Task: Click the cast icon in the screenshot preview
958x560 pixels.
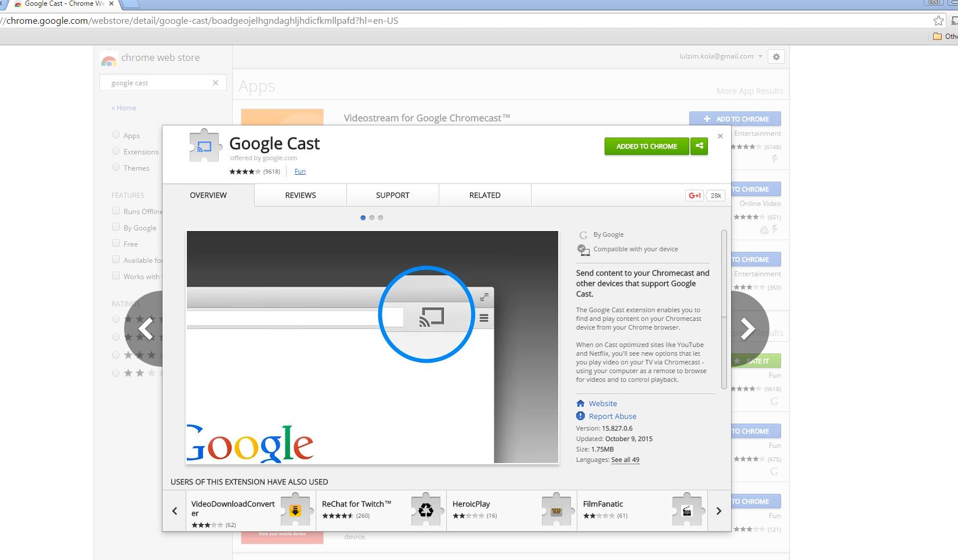Action: 432,317
